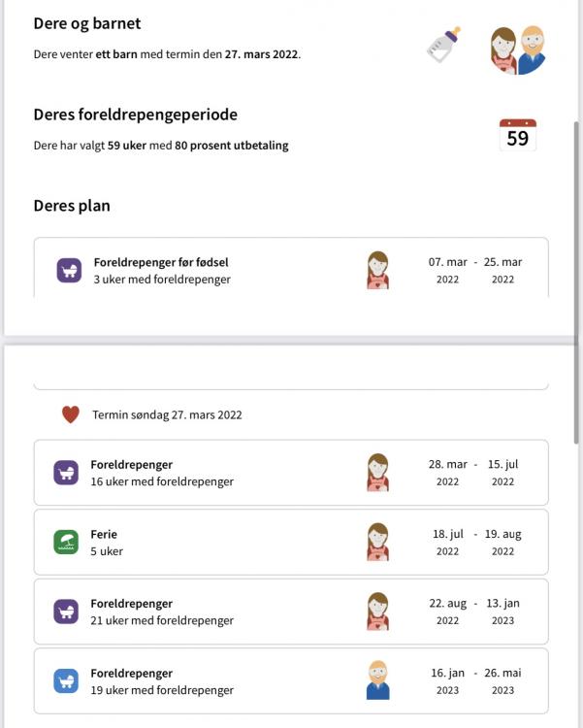The height and width of the screenshot is (728, 583).
Task: Click the Deres plan heading
Action: (72, 206)
